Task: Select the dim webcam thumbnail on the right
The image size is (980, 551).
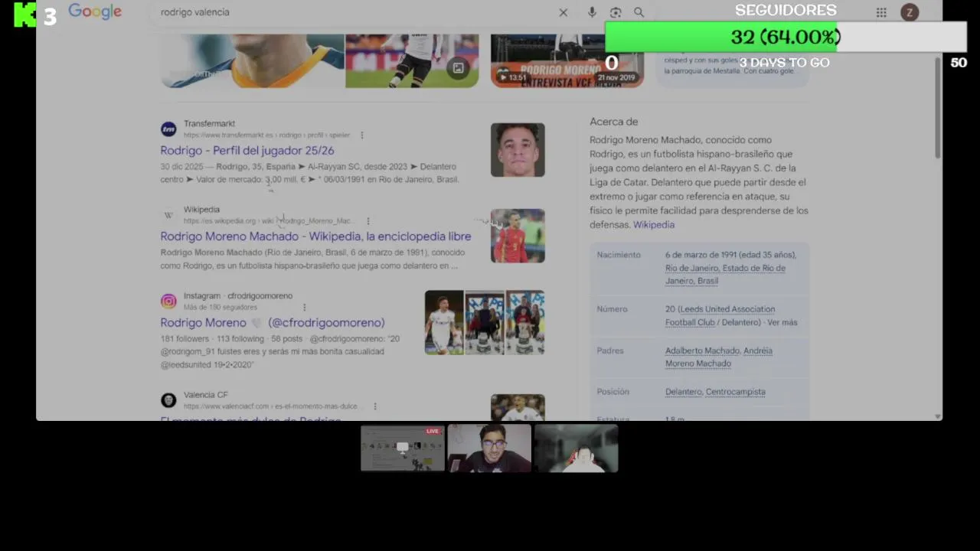Action: click(577, 448)
